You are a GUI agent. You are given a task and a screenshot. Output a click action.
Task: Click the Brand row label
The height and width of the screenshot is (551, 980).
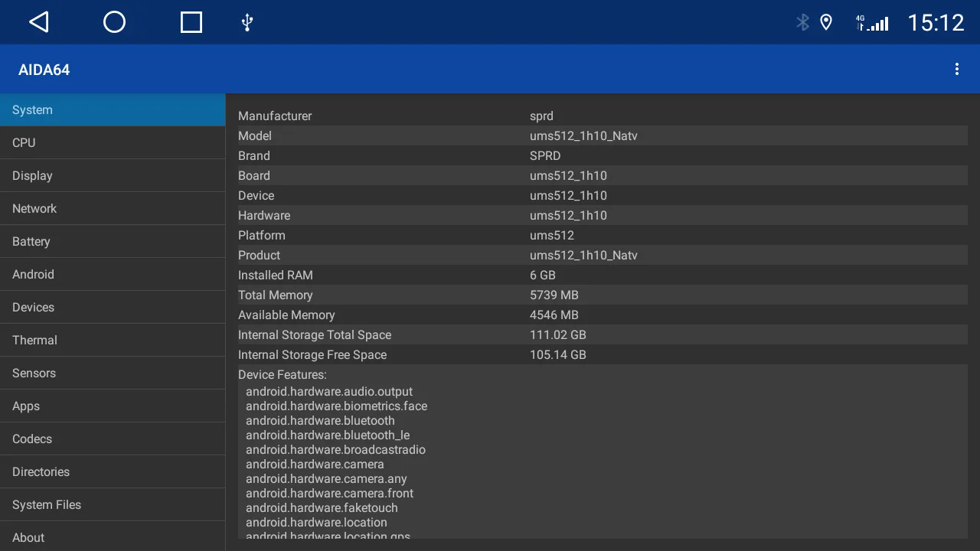(x=254, y=156)
